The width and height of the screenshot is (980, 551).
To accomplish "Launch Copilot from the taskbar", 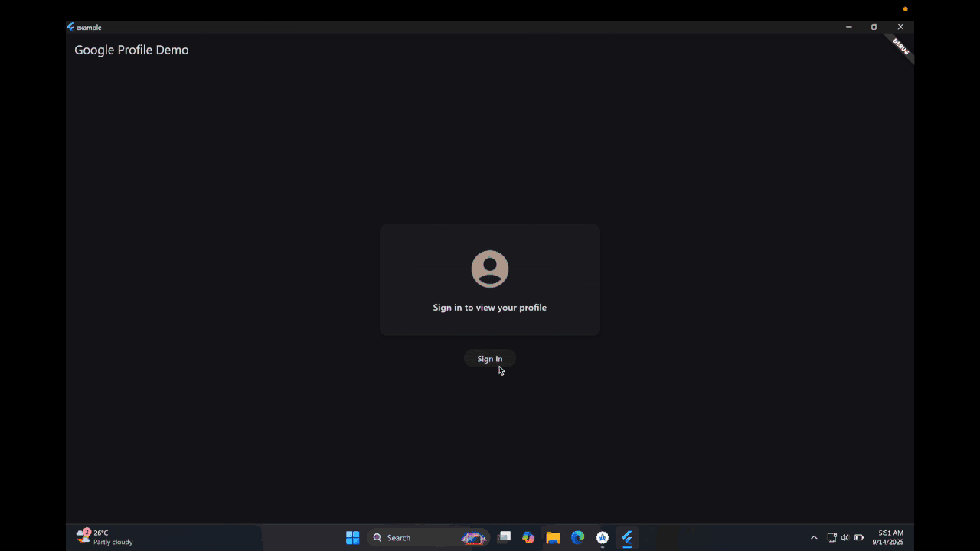I will click(528, 537).
